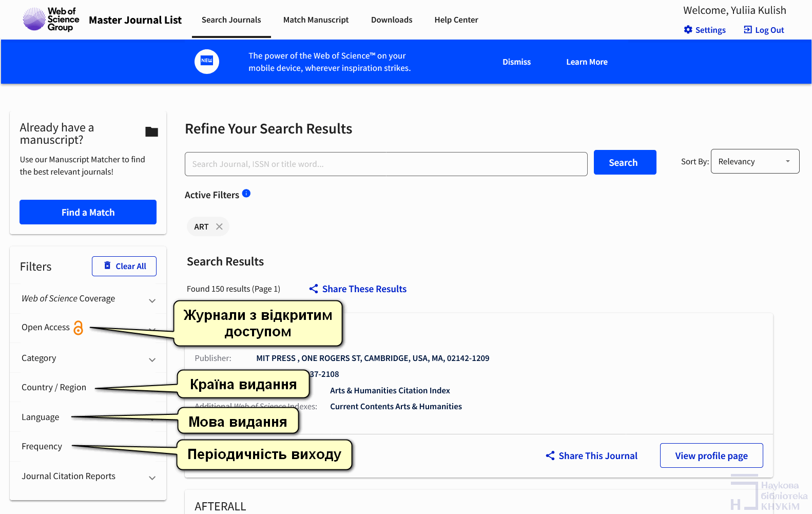Expand the Category filter section
Viewport: 812px width, 514px height.
click(x=152, y=359)
